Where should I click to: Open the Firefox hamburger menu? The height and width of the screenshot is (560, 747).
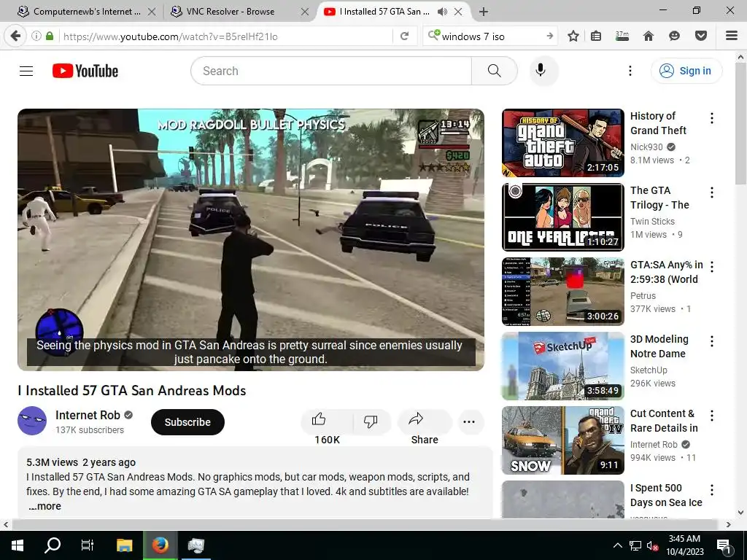(x=732, y=36)
